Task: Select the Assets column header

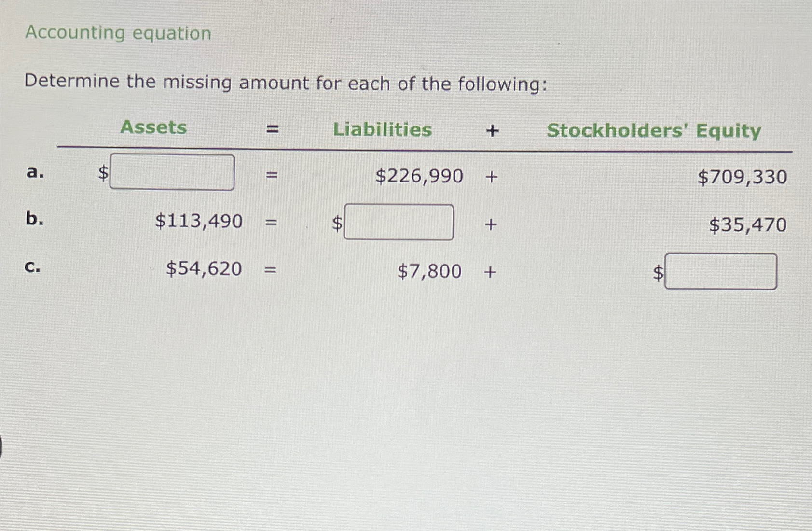Action: click(x=154, y=128)
